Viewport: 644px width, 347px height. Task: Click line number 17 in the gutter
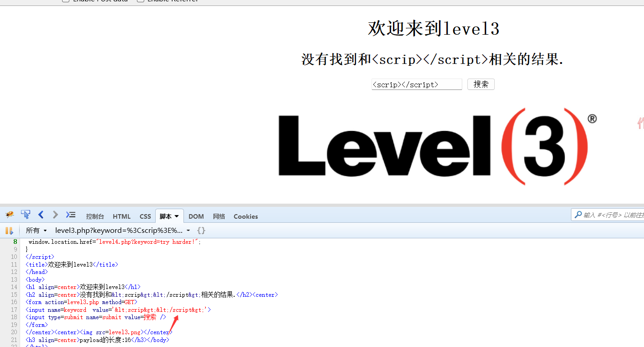14,310
